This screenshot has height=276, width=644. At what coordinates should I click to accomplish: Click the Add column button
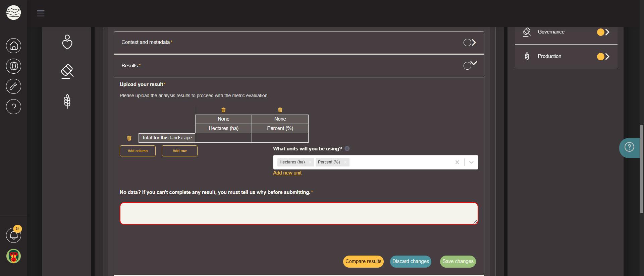(138, 151)
